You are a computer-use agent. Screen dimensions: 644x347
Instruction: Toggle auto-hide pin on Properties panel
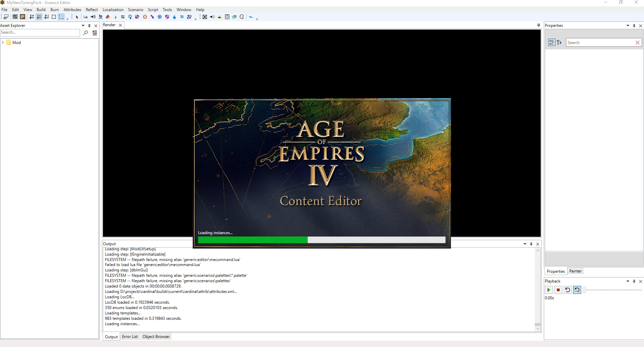634,26
